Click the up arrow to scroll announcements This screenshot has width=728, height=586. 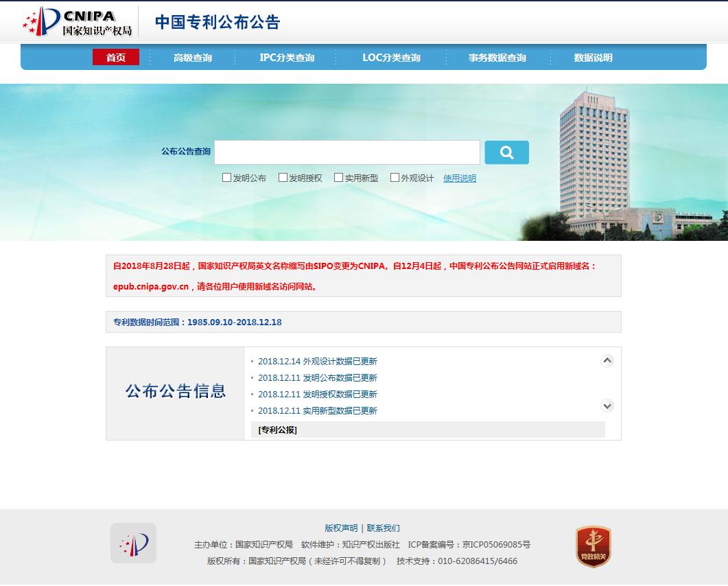(607, 360)
